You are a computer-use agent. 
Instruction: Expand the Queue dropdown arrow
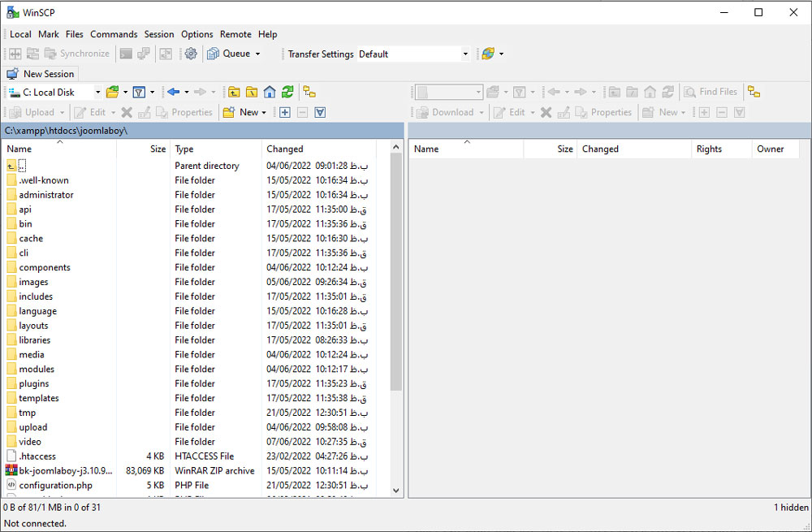257,54
